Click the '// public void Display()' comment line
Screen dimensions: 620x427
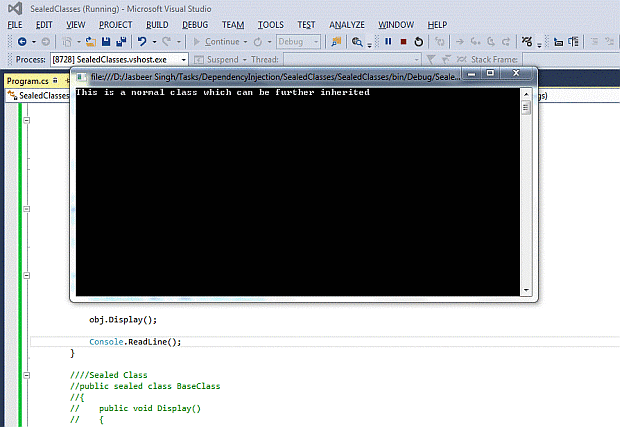[x=136, y=408]
